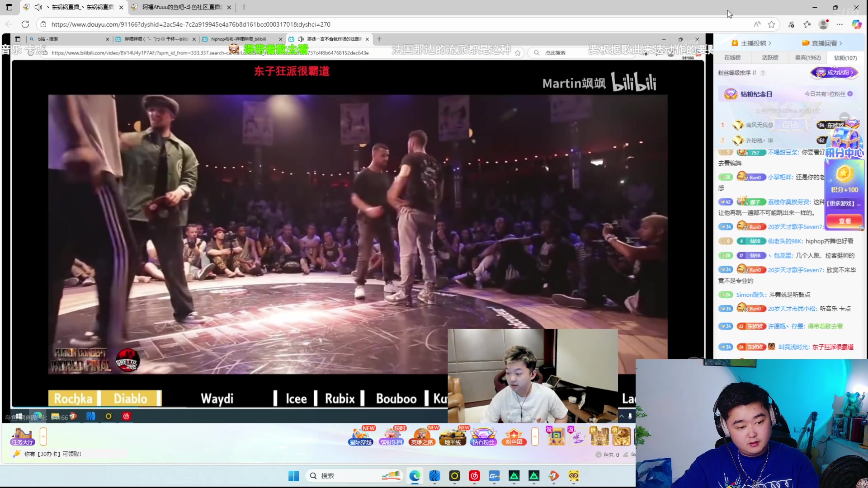868x488 pixels.
Task: Open 缤纷乐园 activity icon
Action: pos(392,436)
